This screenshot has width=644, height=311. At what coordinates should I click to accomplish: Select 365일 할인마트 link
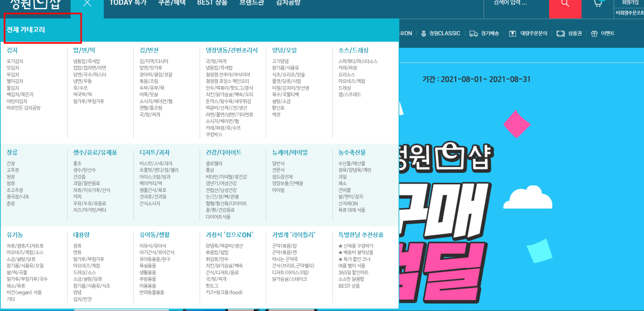[x=353, y=273]
